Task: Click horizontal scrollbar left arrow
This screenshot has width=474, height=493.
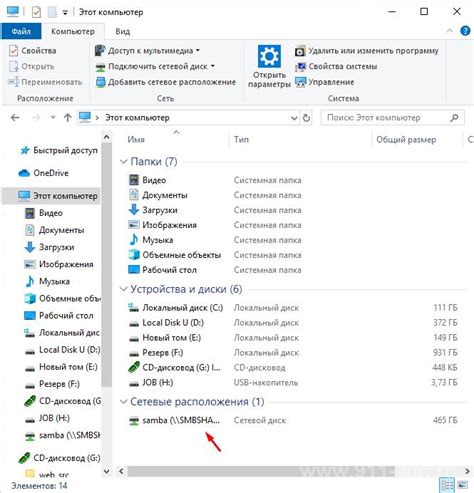Action: (x=121, y=471)
